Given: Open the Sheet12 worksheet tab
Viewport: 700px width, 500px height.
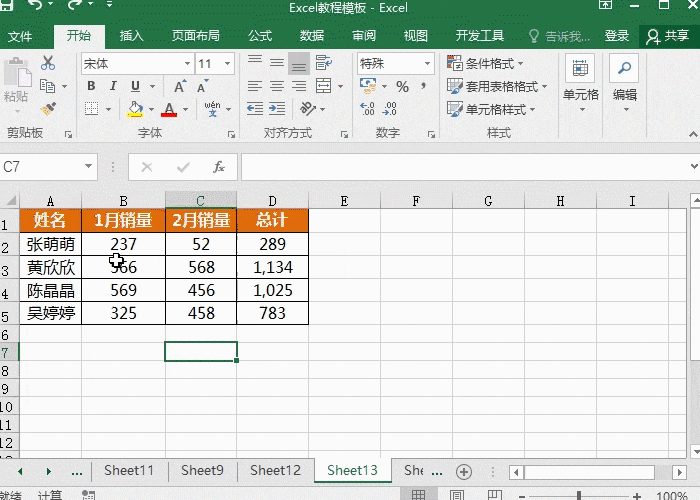Looking at the screenshot, I should 275,470.
